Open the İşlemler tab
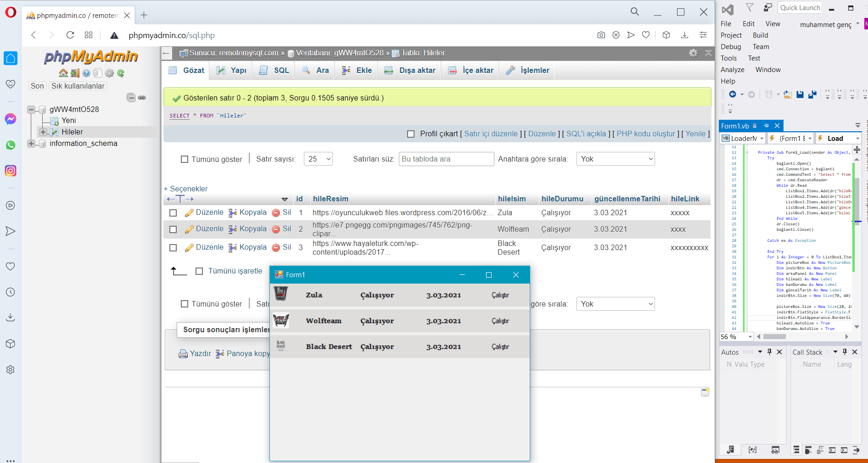This screenshot has height=463, width=868. coord(527,70)
